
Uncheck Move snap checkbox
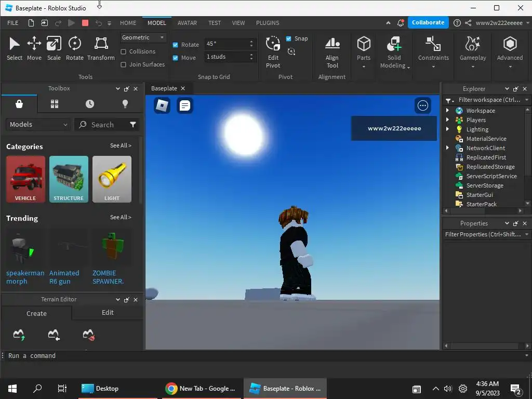pos(176,58)
